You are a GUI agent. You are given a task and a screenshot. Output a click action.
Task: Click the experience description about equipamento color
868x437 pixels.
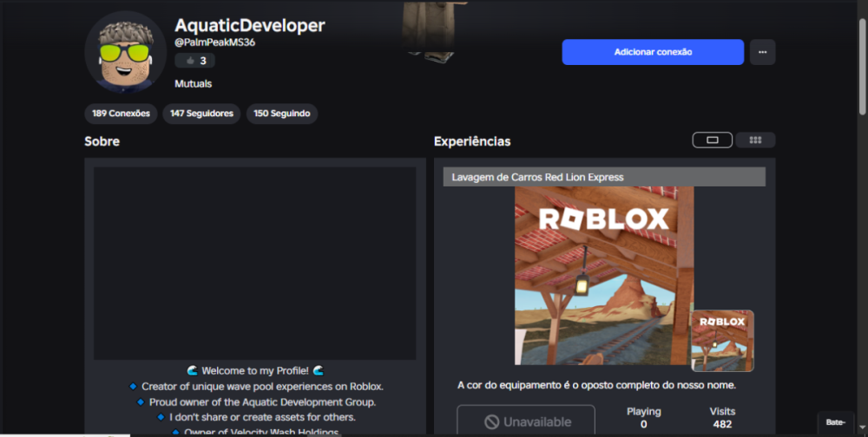tap(597, 385)
